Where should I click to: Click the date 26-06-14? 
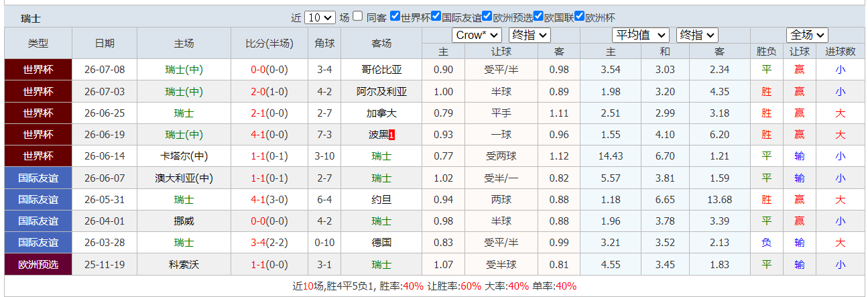105,156
